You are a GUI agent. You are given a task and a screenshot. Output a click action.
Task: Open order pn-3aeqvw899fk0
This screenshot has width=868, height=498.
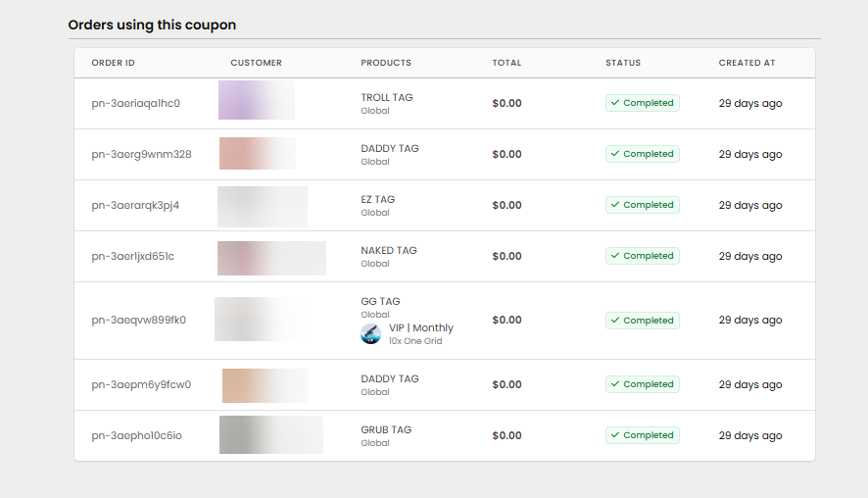click(x=138, y=320)
